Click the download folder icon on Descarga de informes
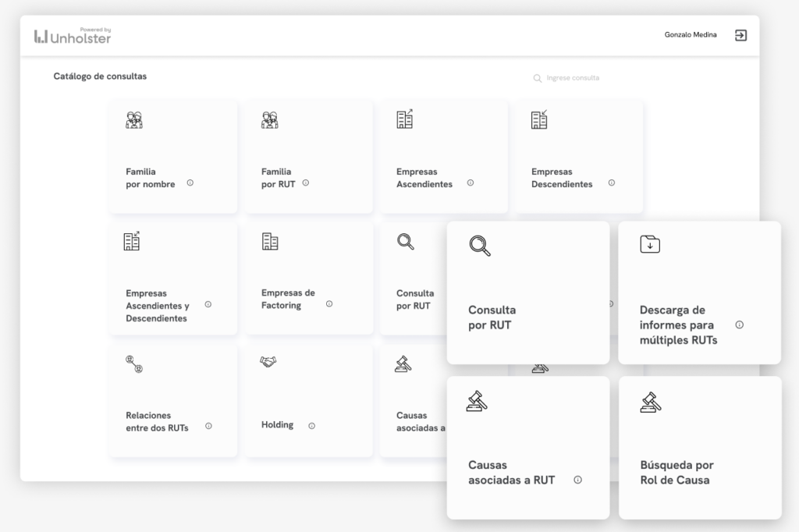Viewport: 799px width, 532px height. pos(650,245)
